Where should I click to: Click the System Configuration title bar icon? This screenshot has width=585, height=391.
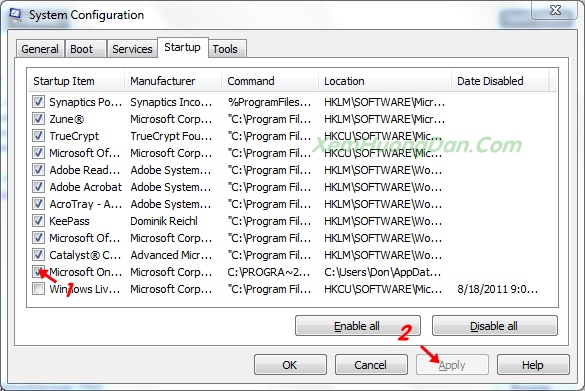click(16, 14)
